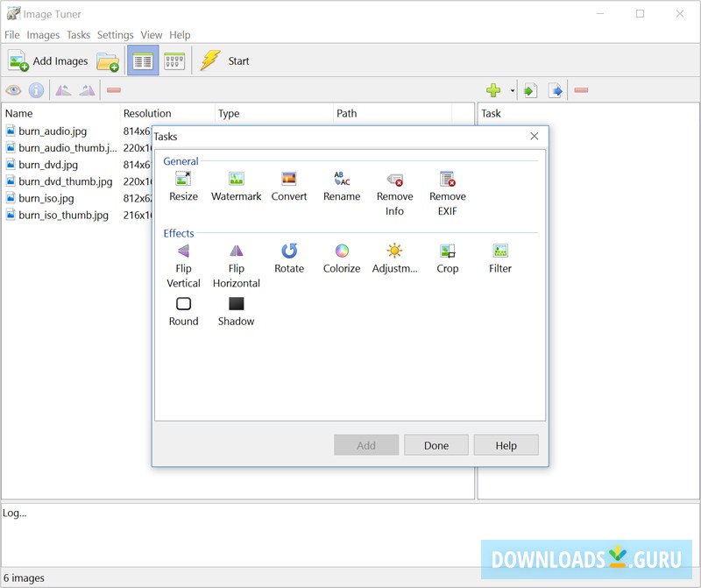The height and width of the screenshot is (588, 701).
Task: Select the Adjustments effect
Action: point(394,259)
